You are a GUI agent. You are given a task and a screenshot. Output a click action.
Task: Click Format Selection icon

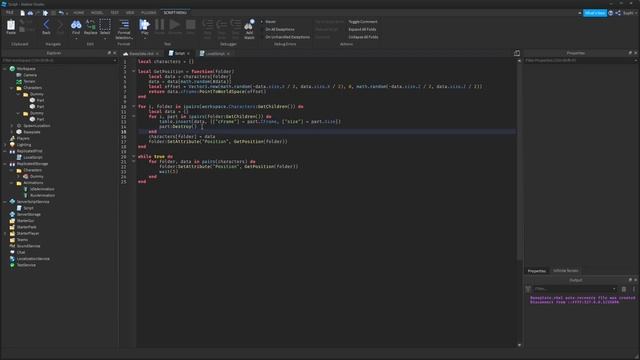click(124, 24)
